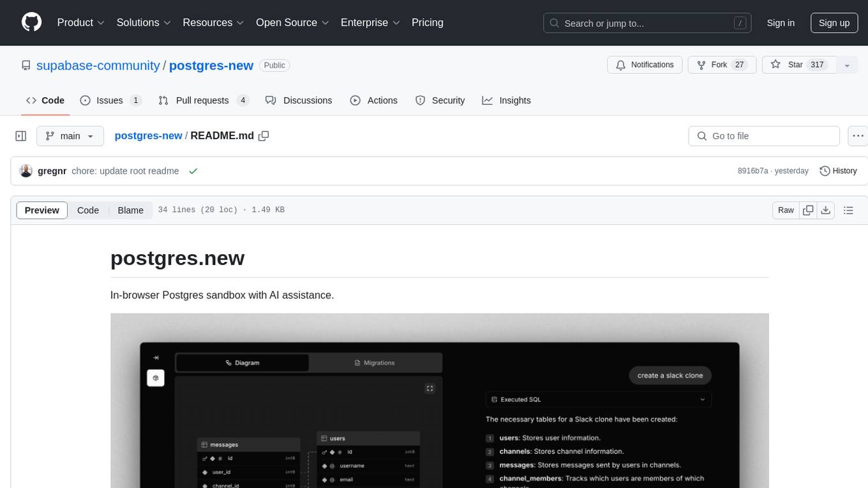Open the Solutions menu

pyautogui.click(x=144, y=22)
